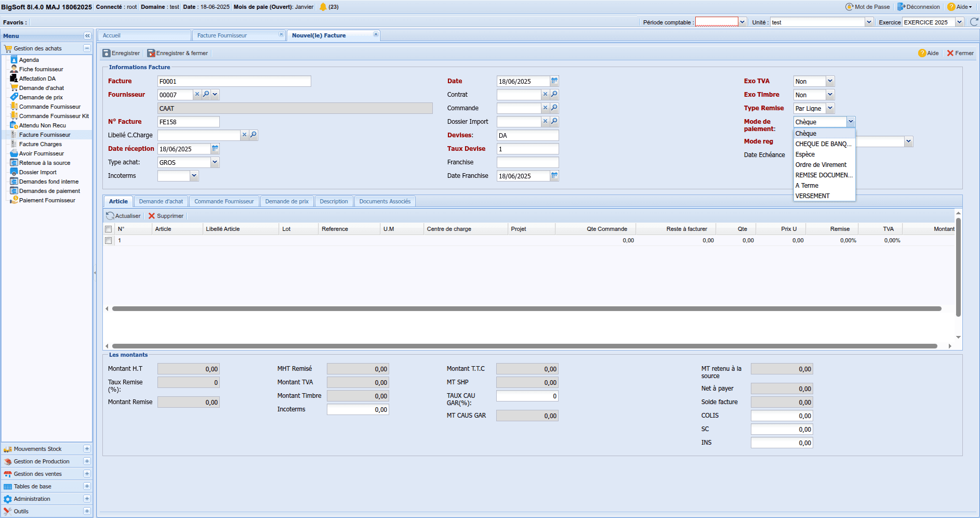Open Facture Charges menu item
The width and height of the screenshot is (980, 518).
pos(40,144)
